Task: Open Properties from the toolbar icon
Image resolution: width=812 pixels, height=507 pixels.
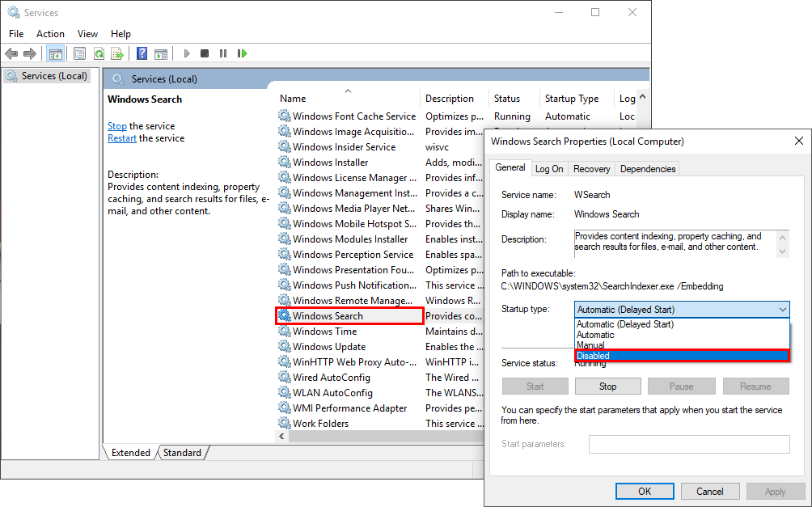Action: 80,53
